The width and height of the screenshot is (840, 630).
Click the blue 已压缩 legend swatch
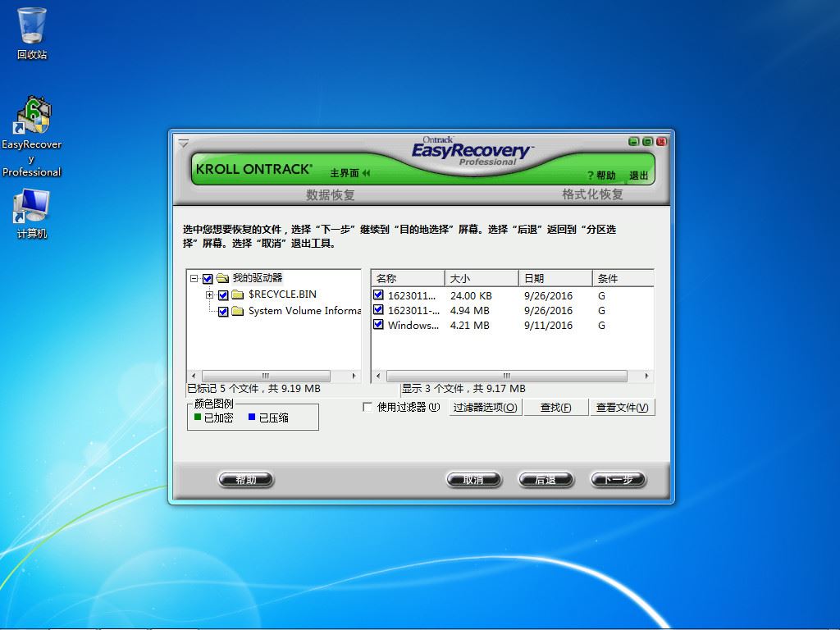click(x=252, y=417)
